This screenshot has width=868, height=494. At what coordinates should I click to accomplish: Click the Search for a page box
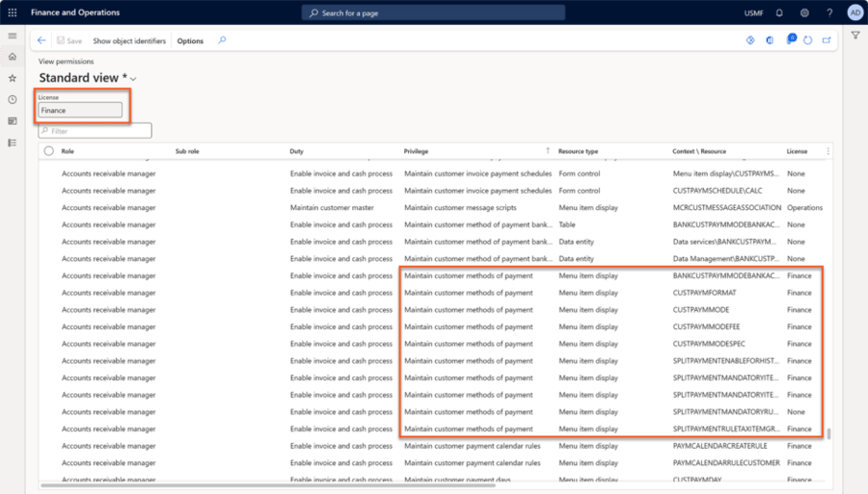pos(433,12)
